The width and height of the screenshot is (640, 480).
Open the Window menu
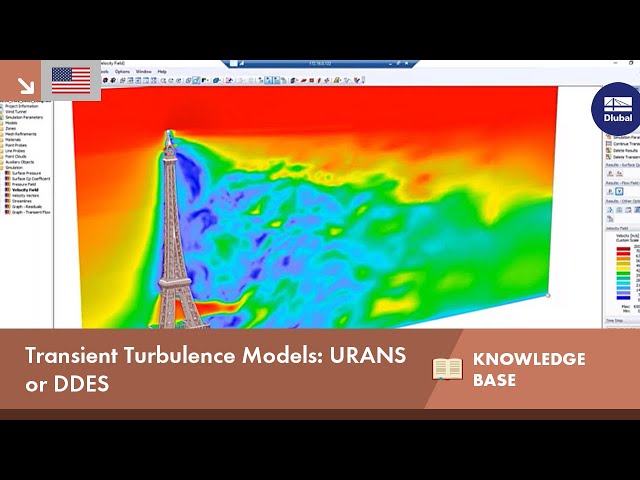(144, 71)
